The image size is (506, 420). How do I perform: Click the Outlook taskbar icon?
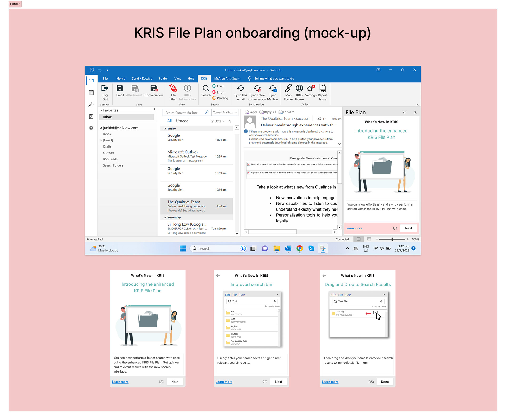tap(288, 248)
